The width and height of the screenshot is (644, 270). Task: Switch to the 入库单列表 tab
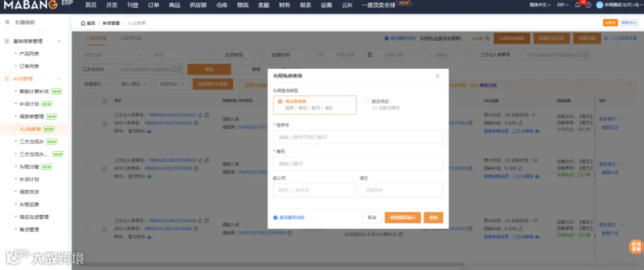(x=96, y=38)
